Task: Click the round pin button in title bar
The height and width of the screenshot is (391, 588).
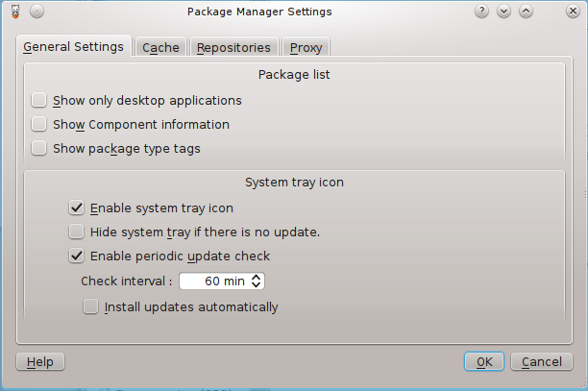Action: click(x=37, y=12)
